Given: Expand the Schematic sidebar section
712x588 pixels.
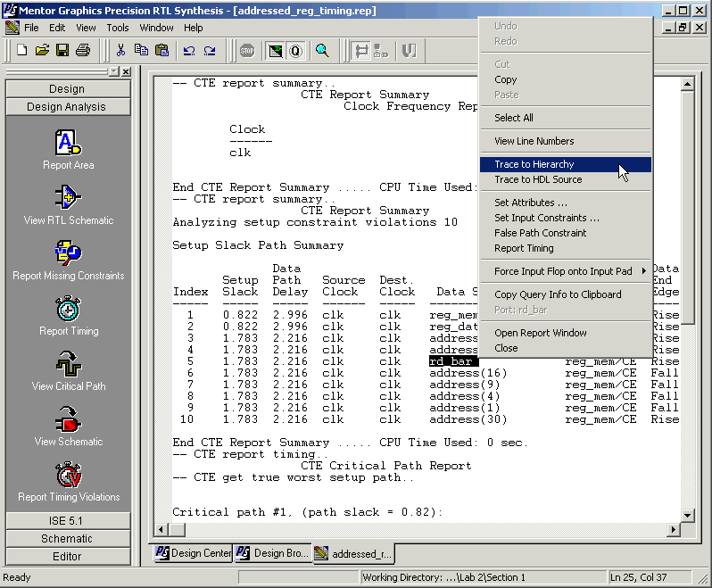Looking at the screenshot, I should pos(68,539).
